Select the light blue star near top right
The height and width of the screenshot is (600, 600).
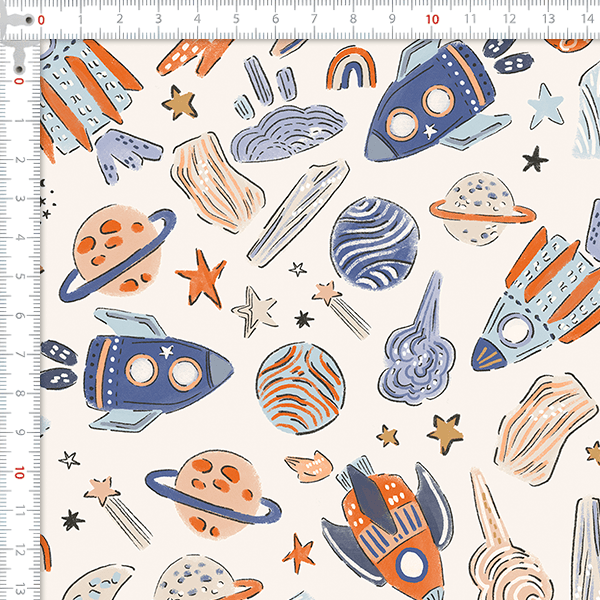click(x=545, y=102)
